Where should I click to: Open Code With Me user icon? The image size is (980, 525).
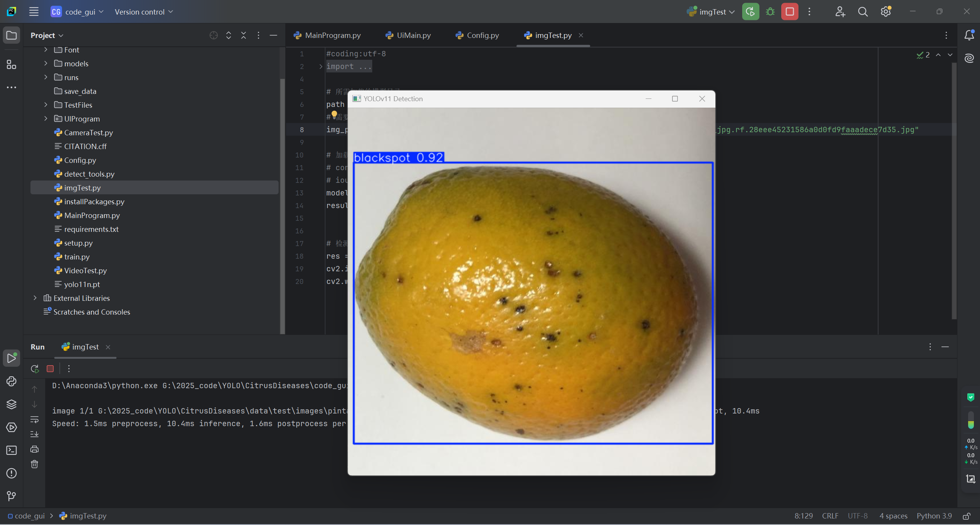click(x=840, y=11)
